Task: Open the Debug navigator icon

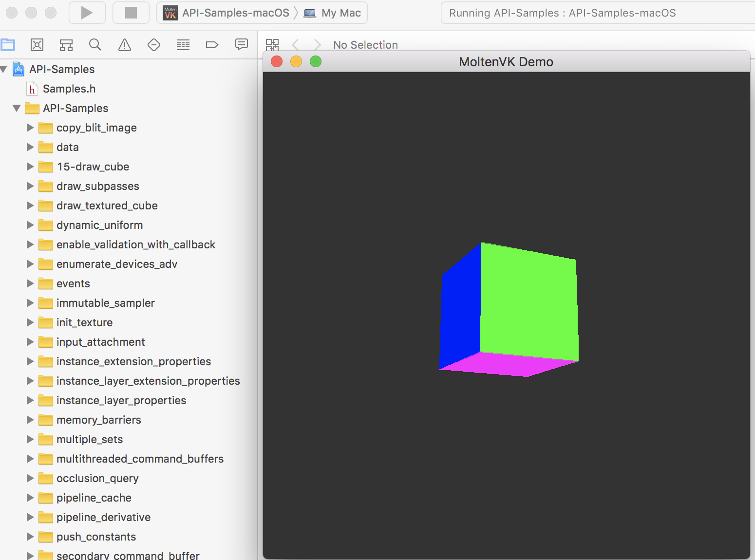Action: 183,45
